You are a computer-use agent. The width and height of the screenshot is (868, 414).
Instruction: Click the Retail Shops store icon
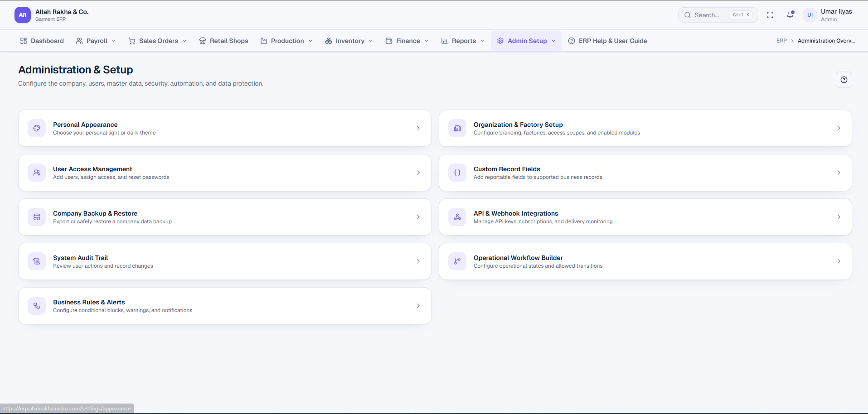[203, 41]
